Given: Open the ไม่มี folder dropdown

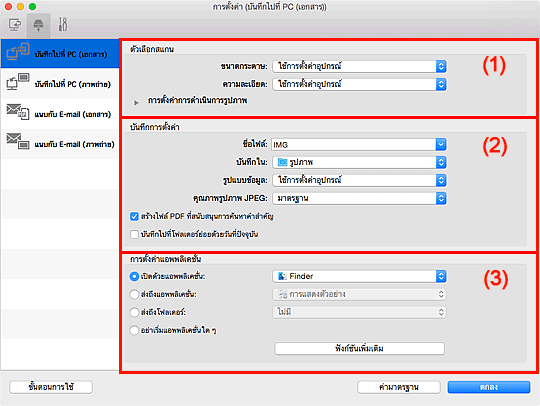Looking at the screenshot, I should [359, 312].
